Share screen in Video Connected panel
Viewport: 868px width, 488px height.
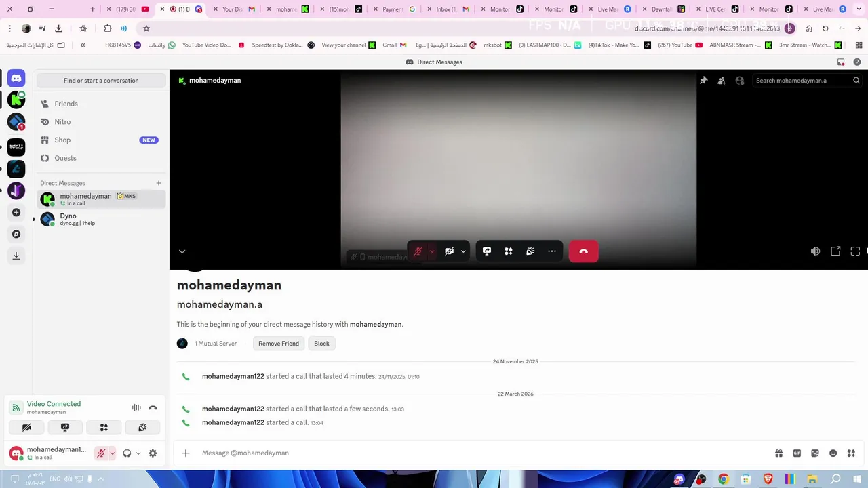(x=65, y=428)
